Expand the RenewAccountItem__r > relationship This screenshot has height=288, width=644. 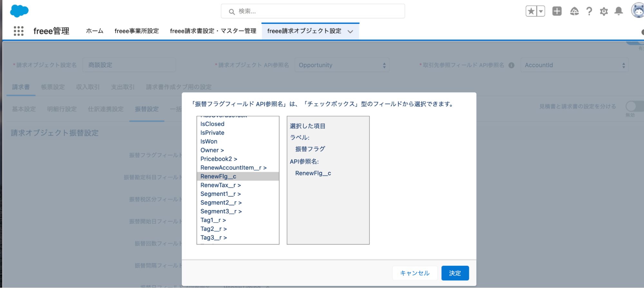238,168
